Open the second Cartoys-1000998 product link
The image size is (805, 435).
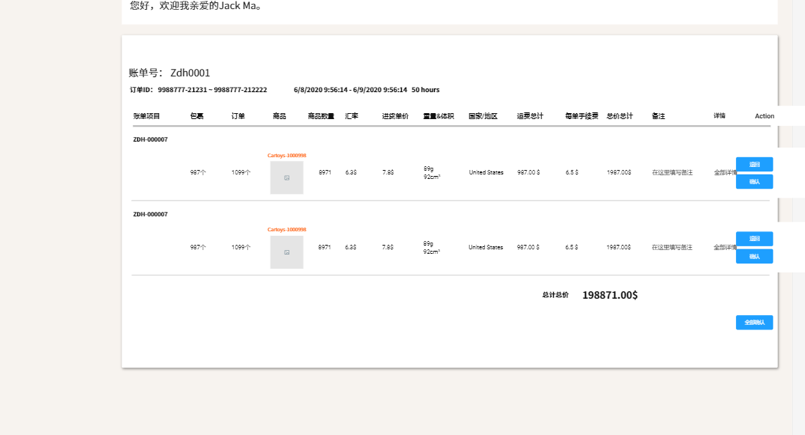286,230
